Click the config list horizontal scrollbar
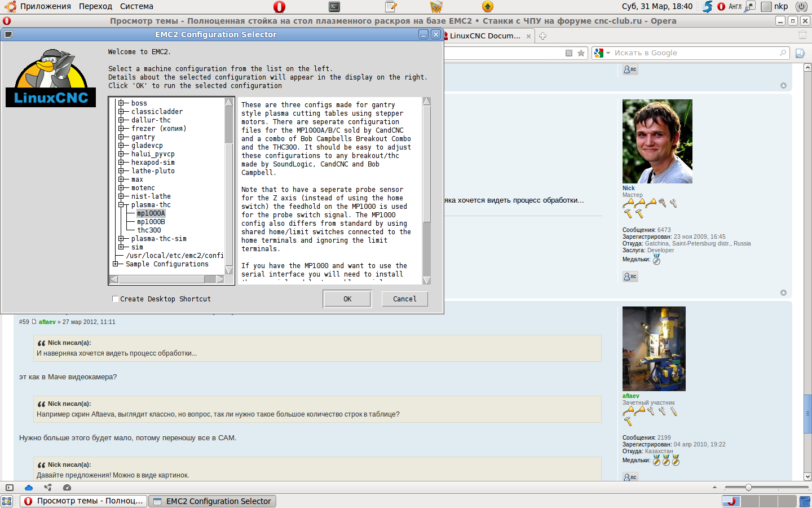Screen dimensions: 812x508 [x=166, y=279]
